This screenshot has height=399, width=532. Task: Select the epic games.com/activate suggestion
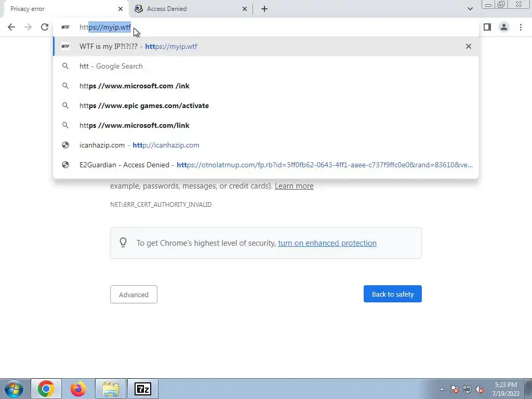click(266, 105)
